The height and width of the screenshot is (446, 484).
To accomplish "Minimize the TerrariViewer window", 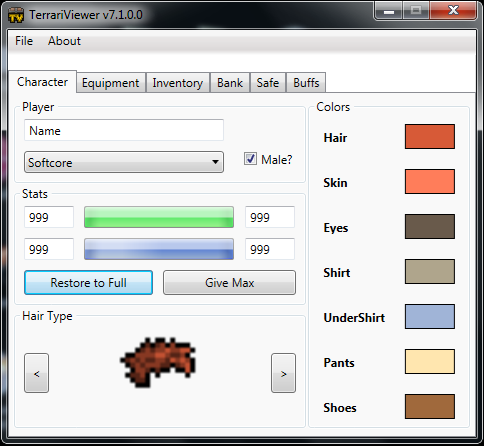I will point(389,11).
